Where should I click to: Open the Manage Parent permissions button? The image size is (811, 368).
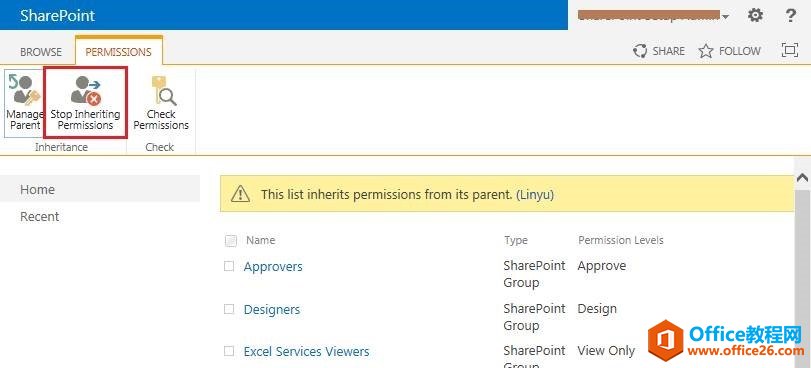coord(24,104)
